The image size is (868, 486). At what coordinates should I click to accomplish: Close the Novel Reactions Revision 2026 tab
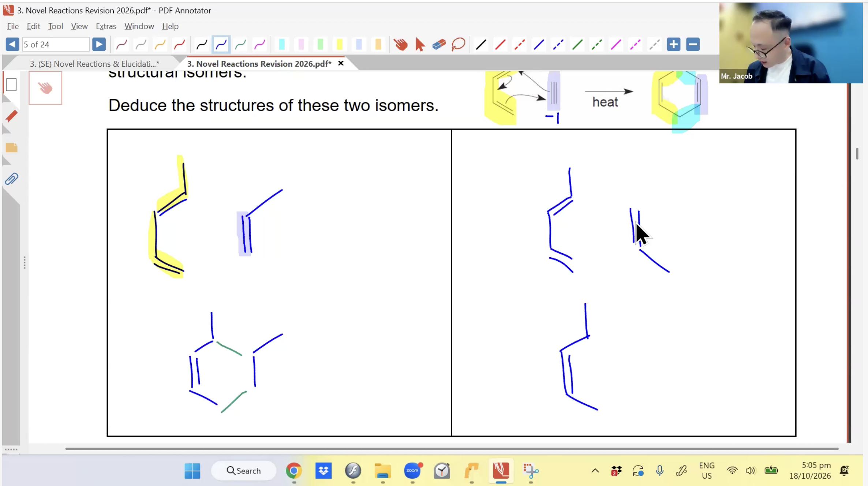pos(341,63)
